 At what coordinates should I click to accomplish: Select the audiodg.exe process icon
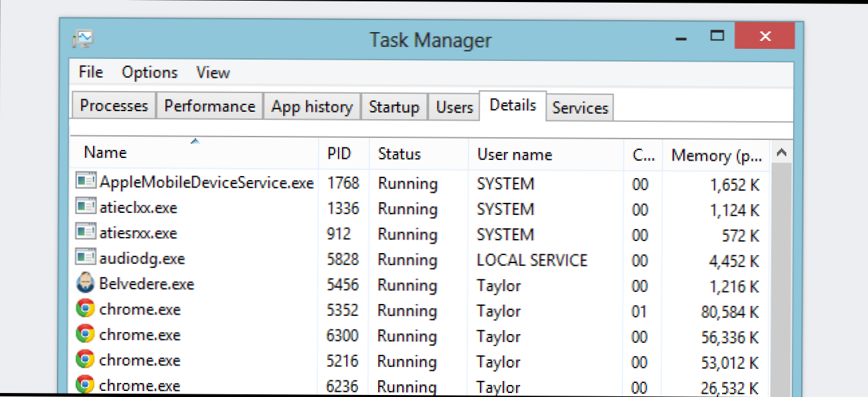coord(85,258)
